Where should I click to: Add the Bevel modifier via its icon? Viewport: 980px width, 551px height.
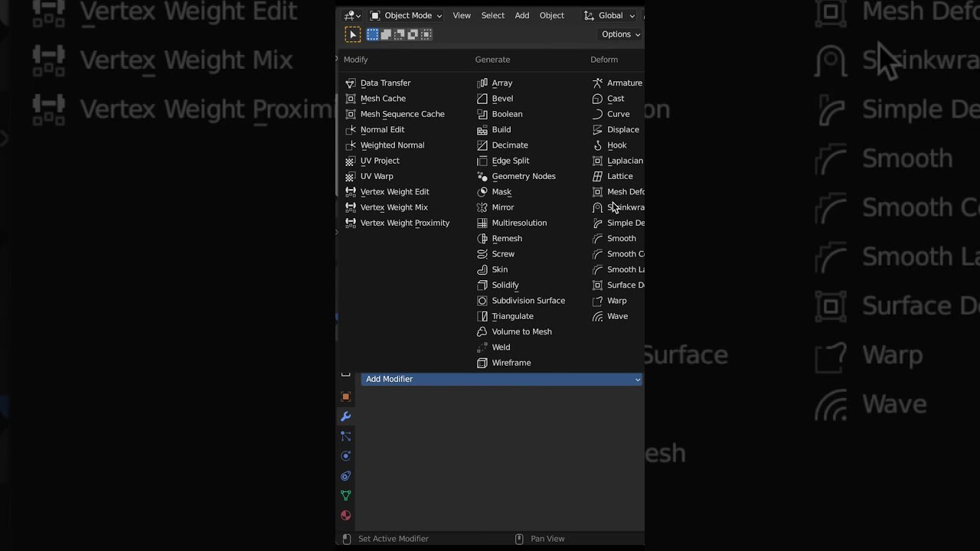coord(482,98)
